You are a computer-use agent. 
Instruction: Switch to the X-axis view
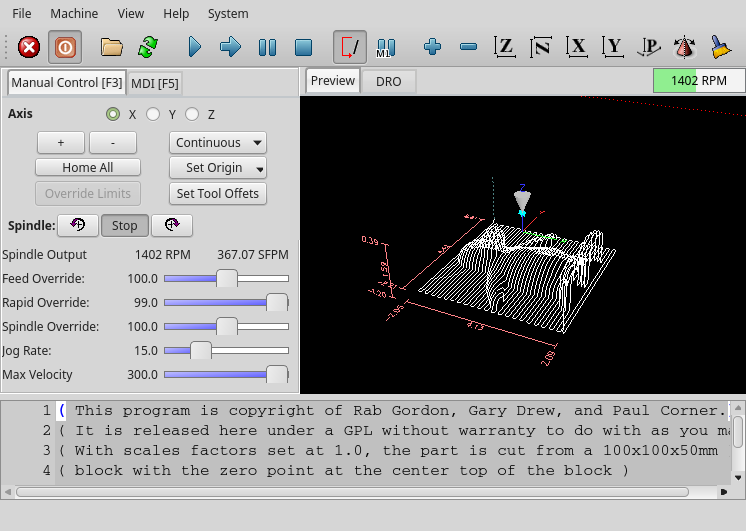(x=576, y=47)
